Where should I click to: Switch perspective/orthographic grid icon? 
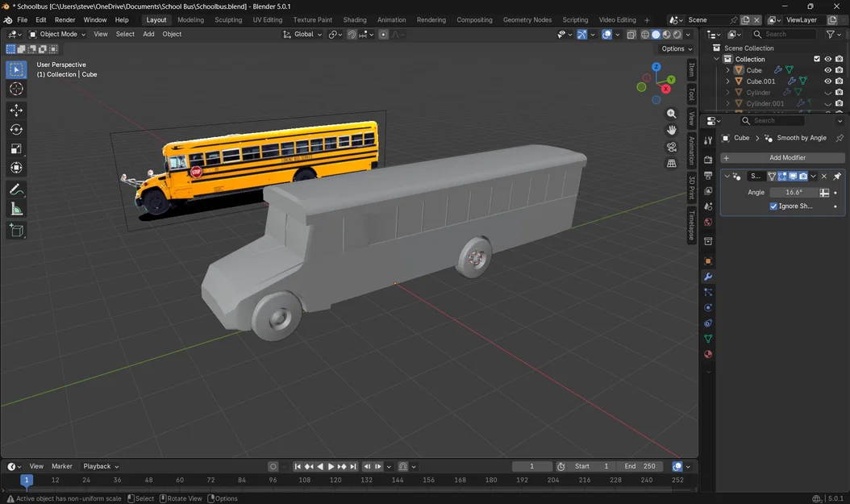pos(672,163)
